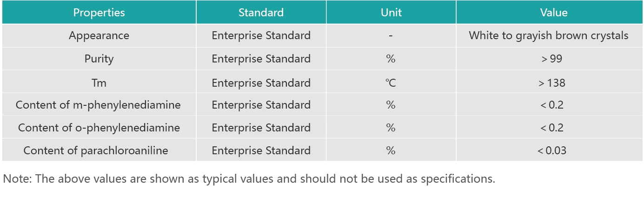Screen dimensions: 644x199
Task: Click the note text below the table
Action: tap(249, 179)
